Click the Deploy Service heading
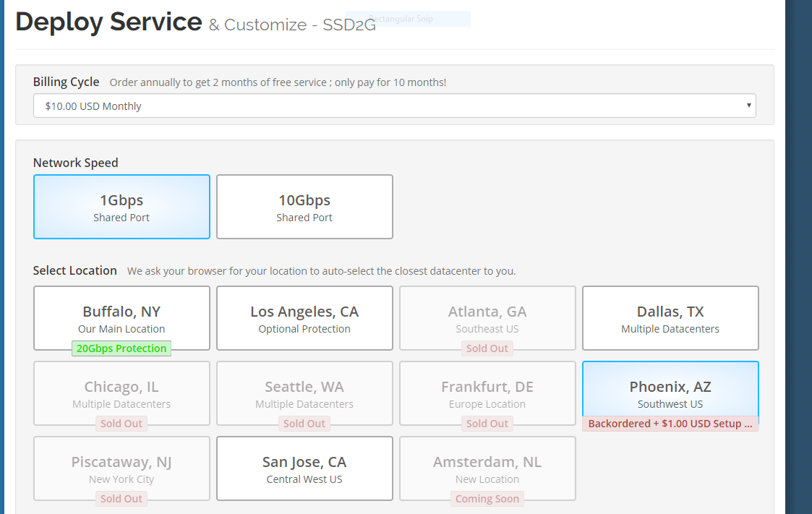 [108, 22]
